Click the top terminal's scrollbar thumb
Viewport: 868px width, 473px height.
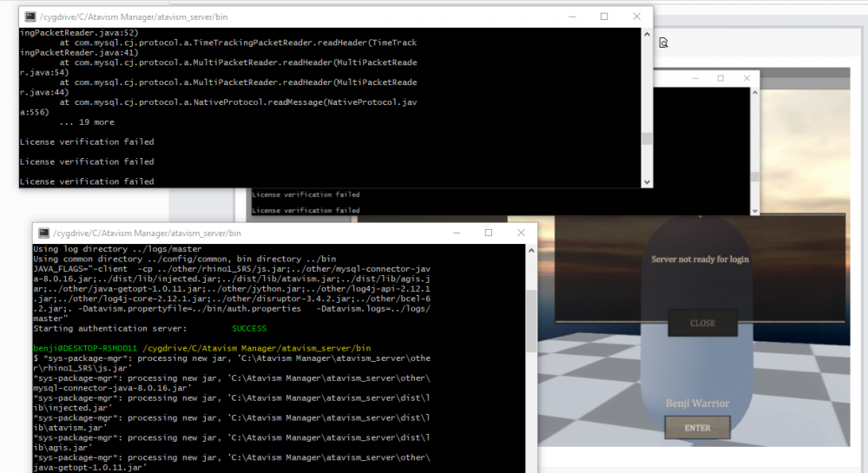[x=646, y=139]
